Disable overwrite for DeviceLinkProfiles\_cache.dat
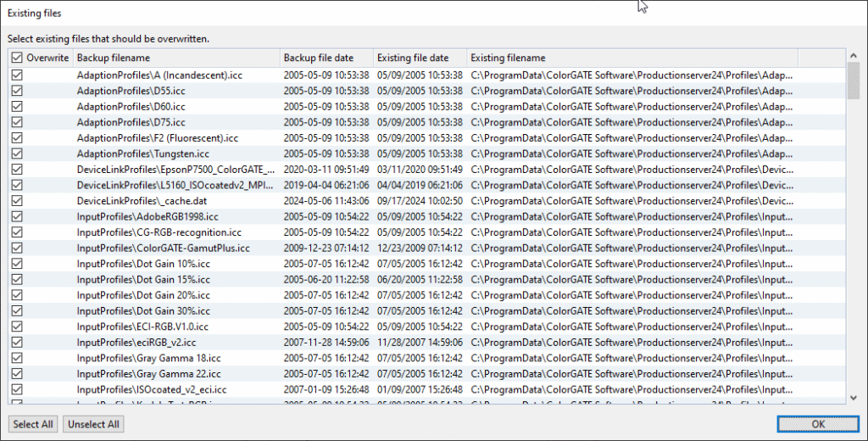Screen dimensions: 868x441 17,201
